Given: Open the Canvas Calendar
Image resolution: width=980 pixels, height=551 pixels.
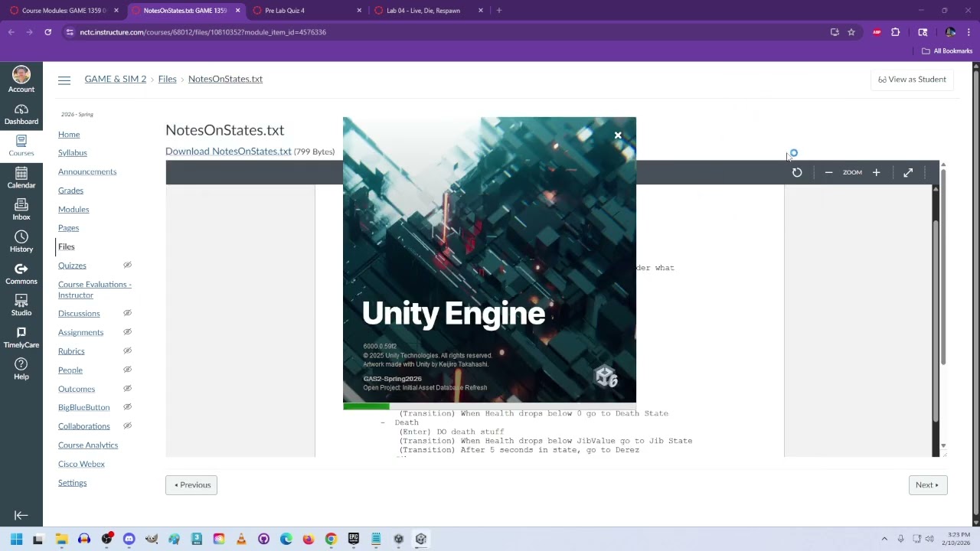Looking at the screenshot, I should point(21,178).
